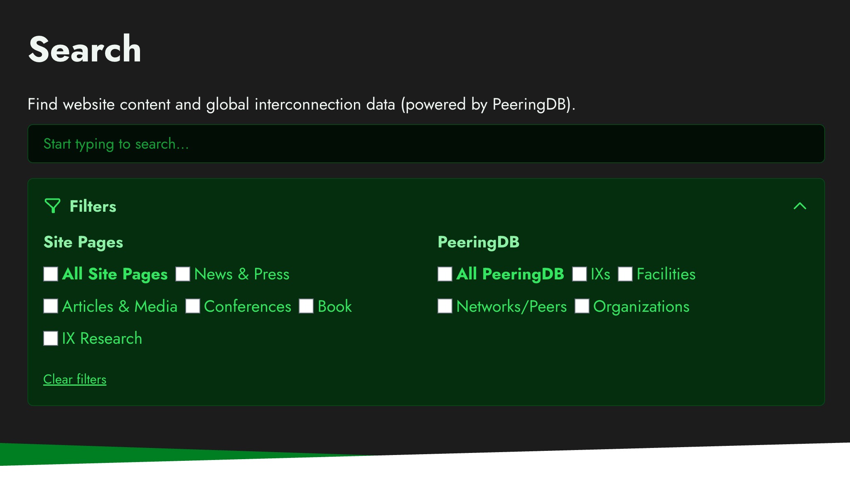Toggle the Facilities checkbox
The image size is (850, 504).
625,274
